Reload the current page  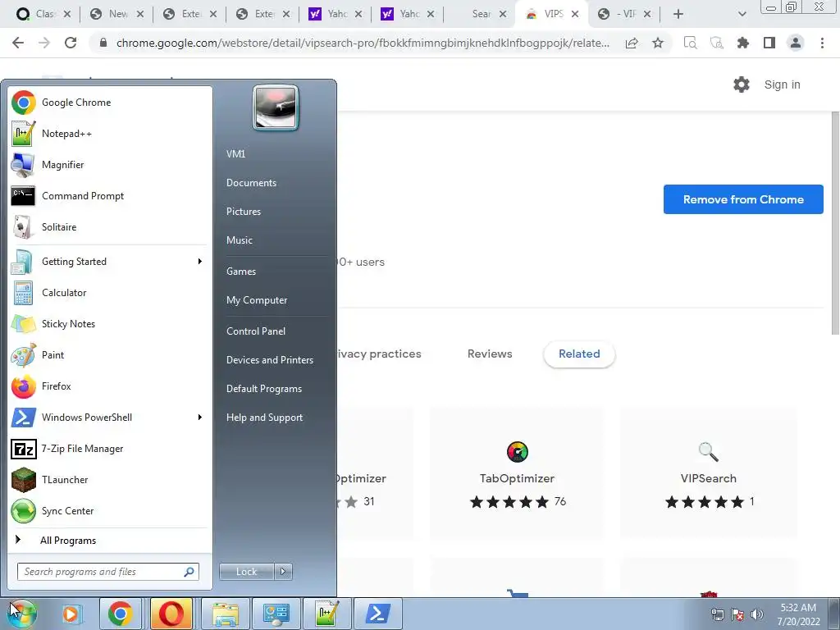tap(71, 43)
